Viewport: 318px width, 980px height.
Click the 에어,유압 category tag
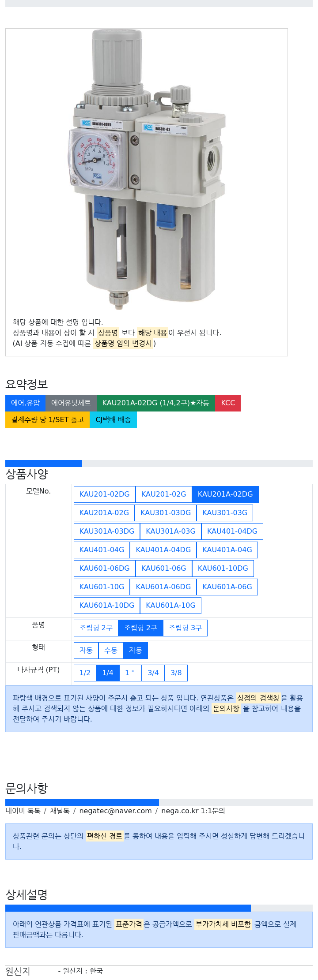pyautogui.click(x=25, y=403)
